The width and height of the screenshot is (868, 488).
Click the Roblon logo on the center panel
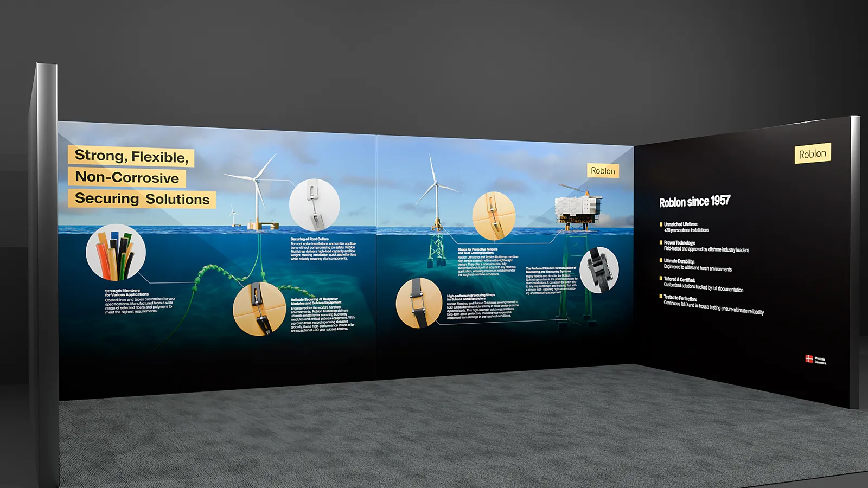(603, 171)
